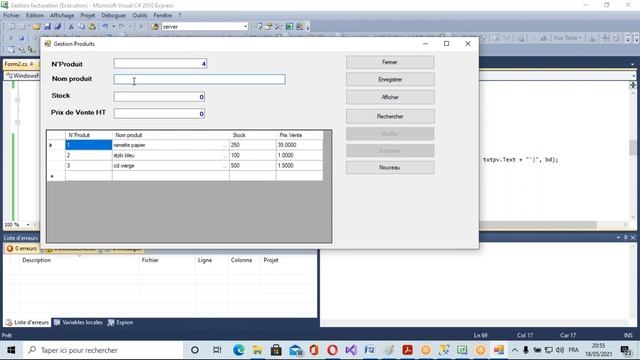Open Microsoft Store from the taskbar

276,350
